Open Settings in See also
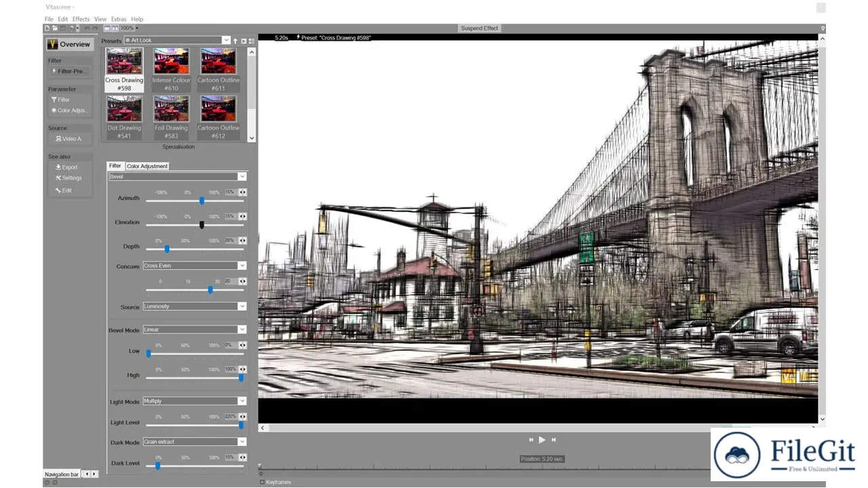 (x=69, y=178)
